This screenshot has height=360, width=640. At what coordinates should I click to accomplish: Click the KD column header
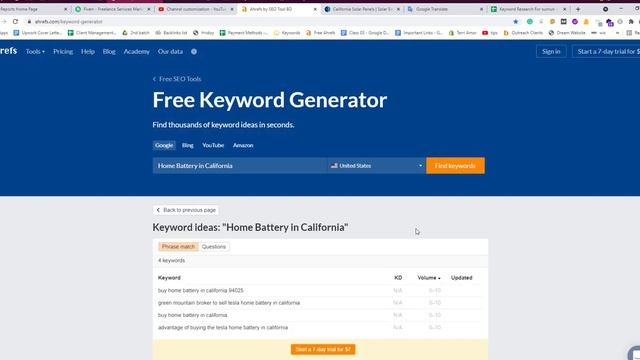click(x=398, y=278)
